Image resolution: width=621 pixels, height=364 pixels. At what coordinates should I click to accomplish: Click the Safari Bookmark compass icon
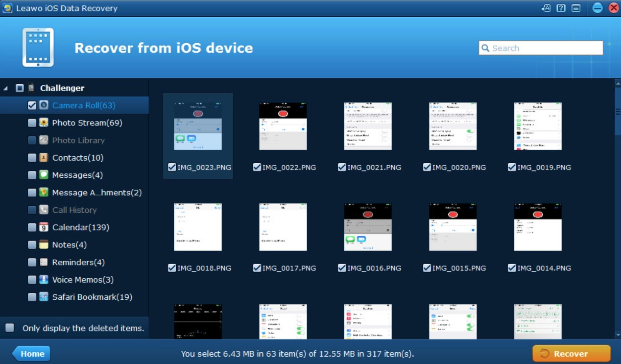[44, 297]
